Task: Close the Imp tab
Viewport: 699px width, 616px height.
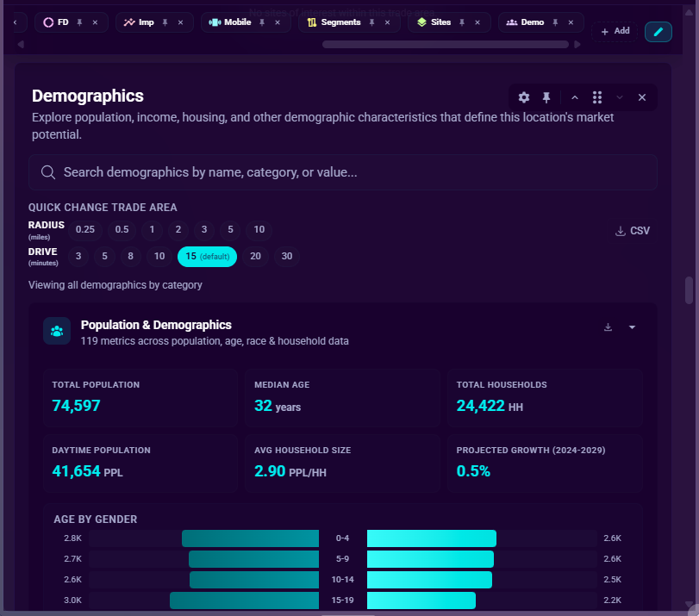Action: (180, 22)
